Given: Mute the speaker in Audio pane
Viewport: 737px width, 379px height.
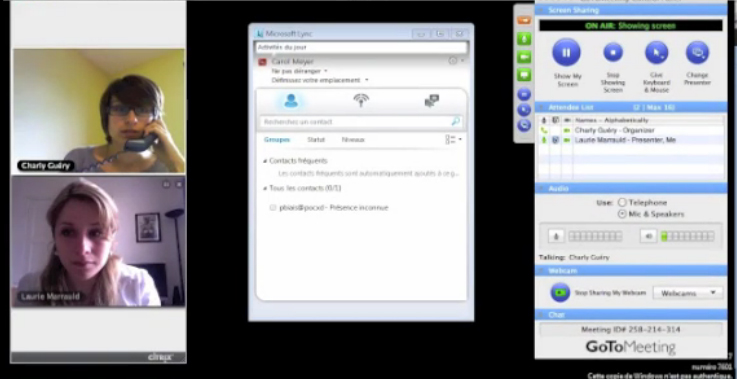Looking at the screenshot, I should click(649, 236).
